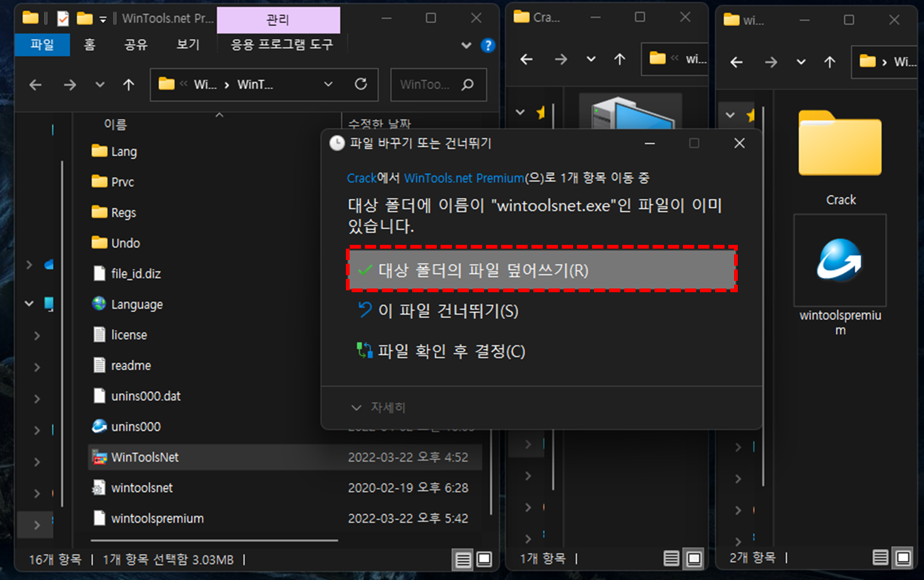Switch WinTools window to large icons view
The height and width of the screenshot is (580, 924).
(x=484, y=559)
